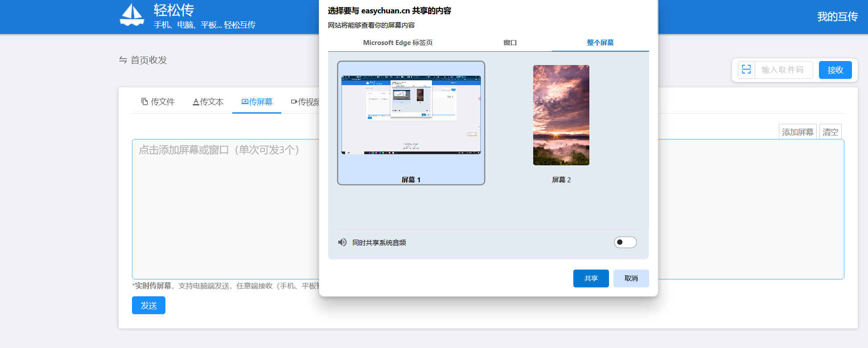Image resolution: width=868 pixels, height=348 pixels.
Task: Click the 清空 button
Action: coord(830,132)
